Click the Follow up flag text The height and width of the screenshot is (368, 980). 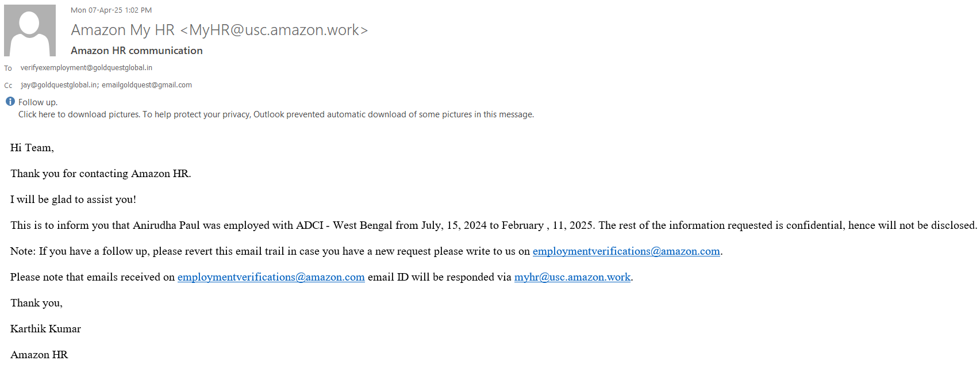(37, 102)
